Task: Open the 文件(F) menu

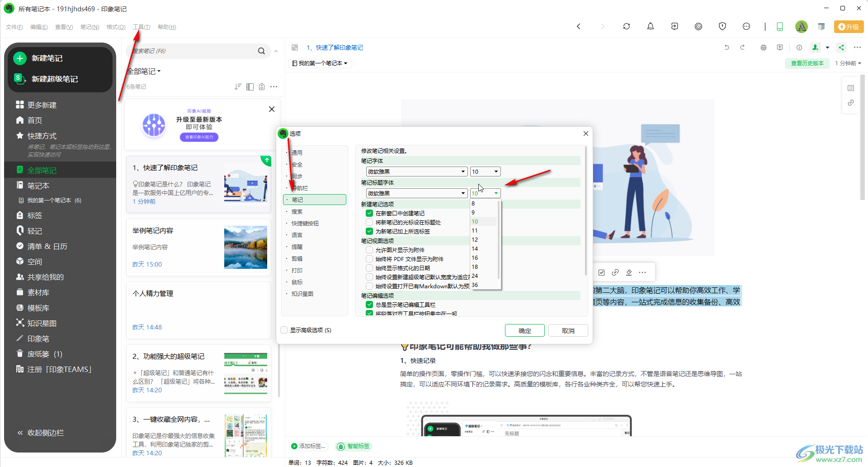Action: (14, 27)
